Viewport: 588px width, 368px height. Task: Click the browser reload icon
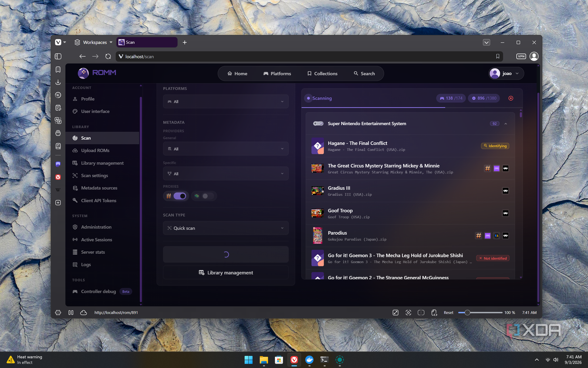click(x=108, y=56)
